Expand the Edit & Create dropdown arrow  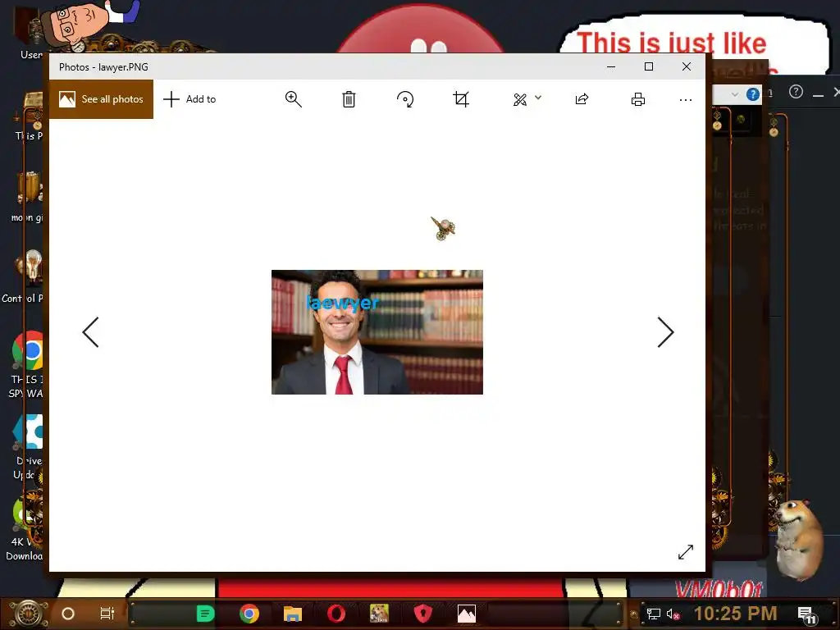538,98
